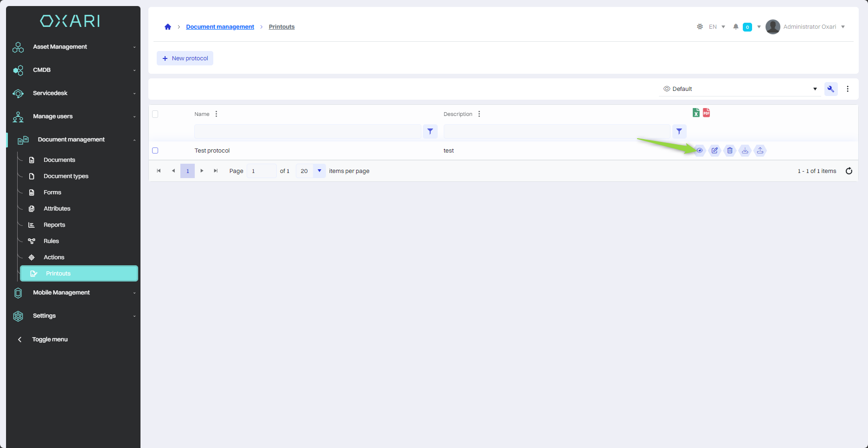Go to Reports in the sidebar
Screen dimensions: 868x448
point(54,225)
